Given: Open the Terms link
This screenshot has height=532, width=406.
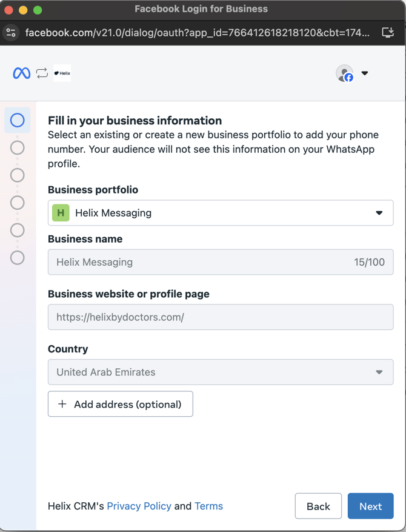Looking at the screenshot, I should pos(208,506).
